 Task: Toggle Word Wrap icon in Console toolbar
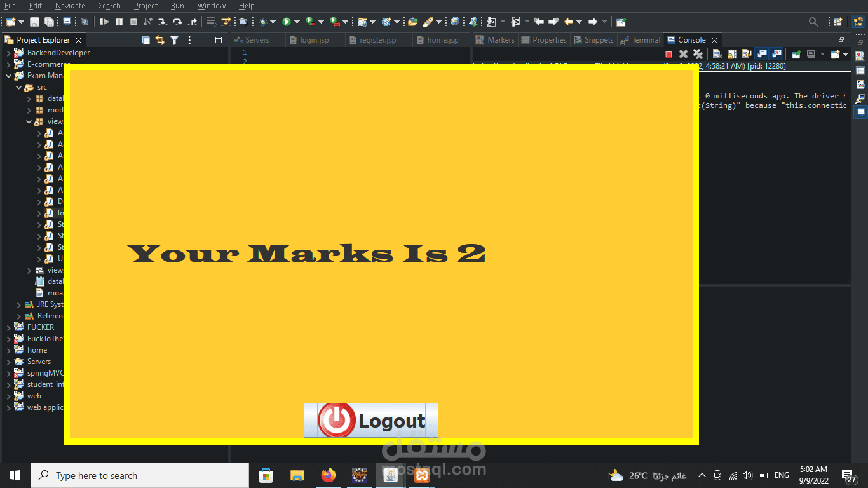[x=747, y=55]
